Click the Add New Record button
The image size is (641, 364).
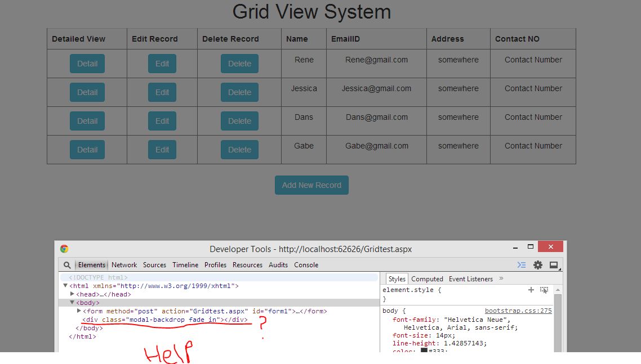click(311, 185)
